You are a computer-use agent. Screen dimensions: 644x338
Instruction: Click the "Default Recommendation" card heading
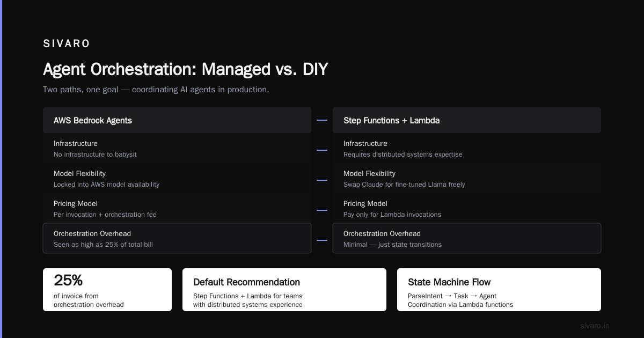[246, 282]
